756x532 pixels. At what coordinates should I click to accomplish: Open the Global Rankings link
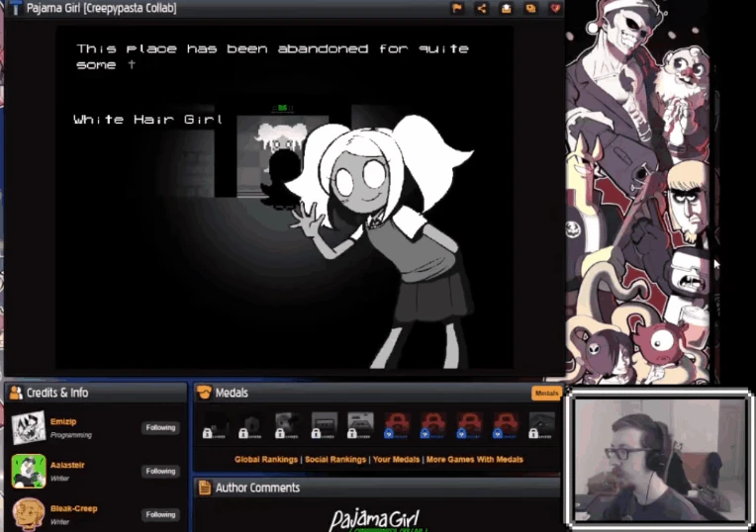(x=266, y=460)
